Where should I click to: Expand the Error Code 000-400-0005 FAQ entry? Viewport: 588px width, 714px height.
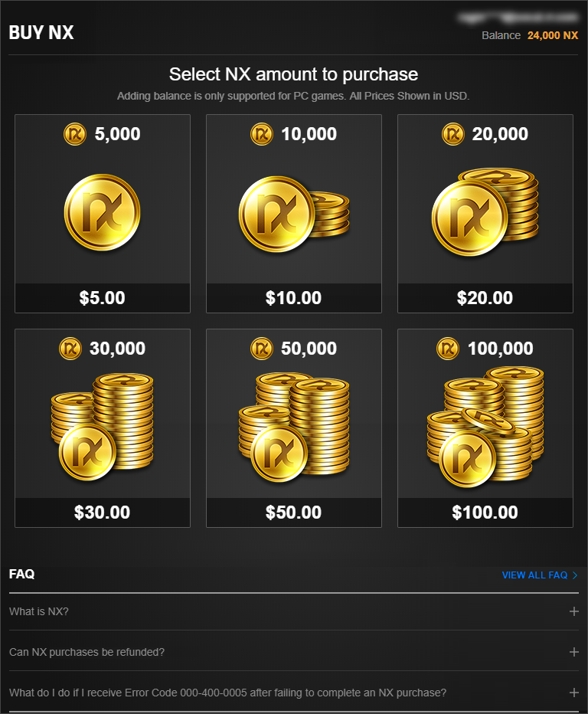(294, 692)
